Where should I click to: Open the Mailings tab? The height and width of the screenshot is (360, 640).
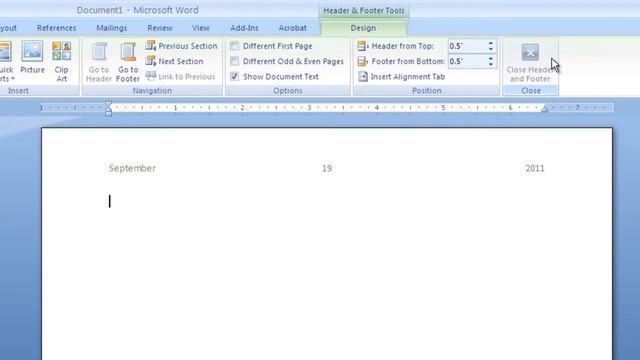(111, 28)
